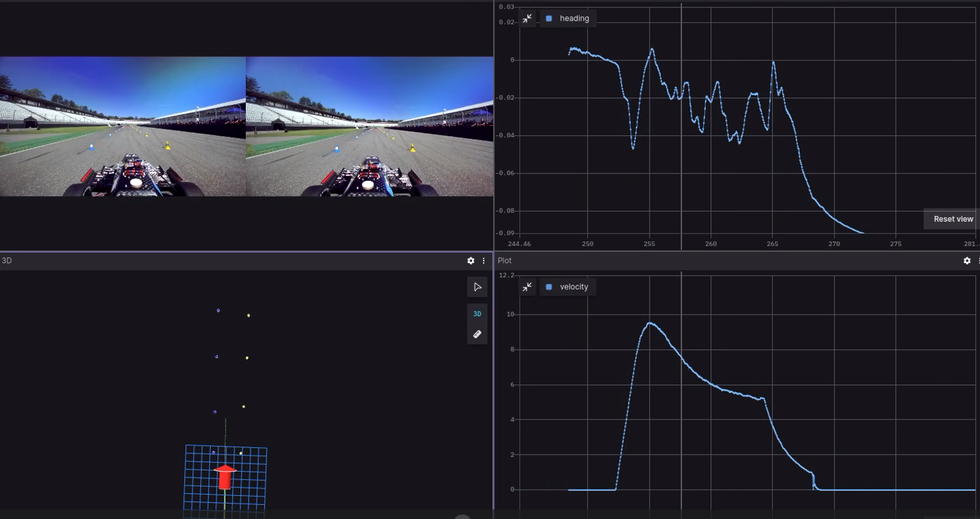The image size is (980, 519).
Task: Select the interaction cursor tool in 3D panel
Action: tap(477, 287)
